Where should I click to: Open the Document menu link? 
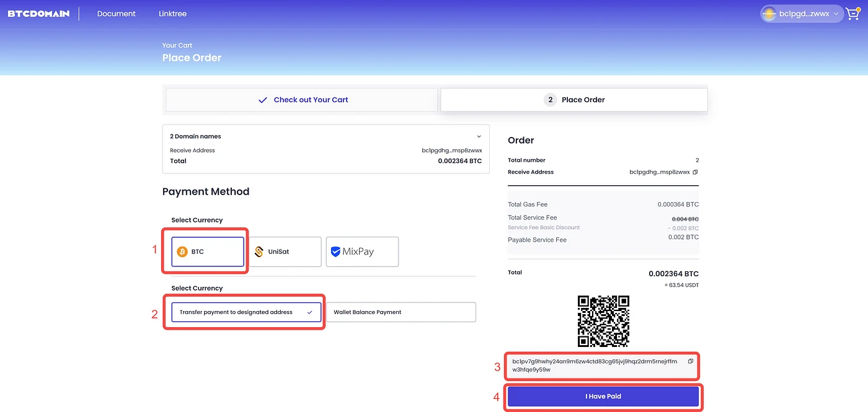(x=116, y=14)
